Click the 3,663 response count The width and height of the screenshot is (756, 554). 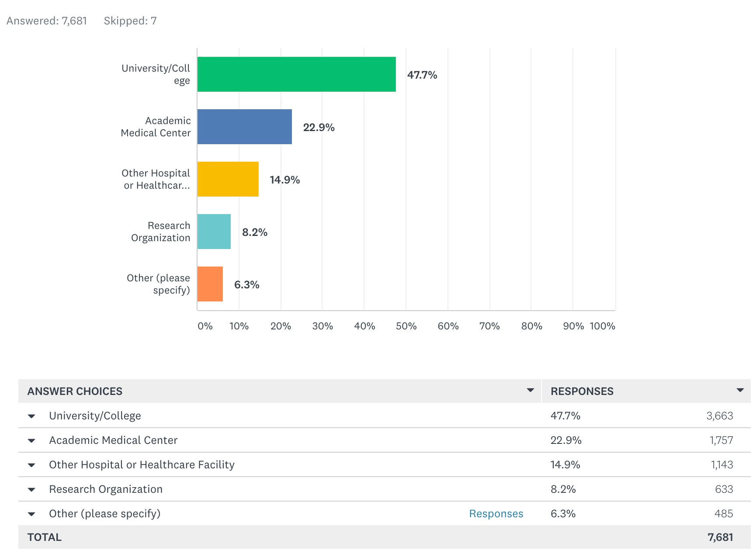point(720,416)
